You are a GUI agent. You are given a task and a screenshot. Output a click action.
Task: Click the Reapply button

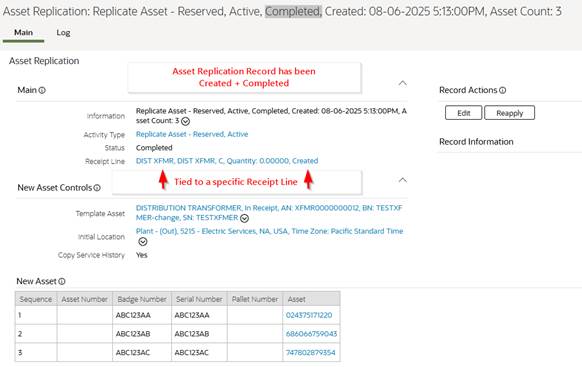click(x=510, y=113)
